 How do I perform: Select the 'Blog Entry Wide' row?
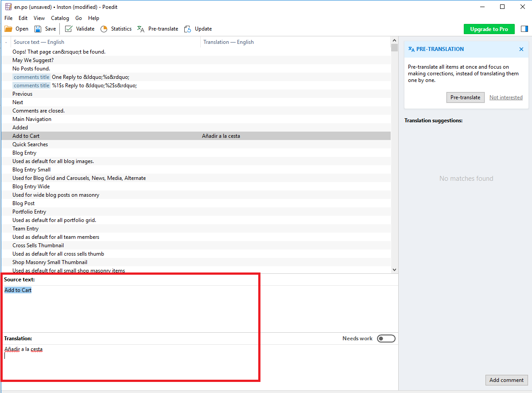coord(196,187)
